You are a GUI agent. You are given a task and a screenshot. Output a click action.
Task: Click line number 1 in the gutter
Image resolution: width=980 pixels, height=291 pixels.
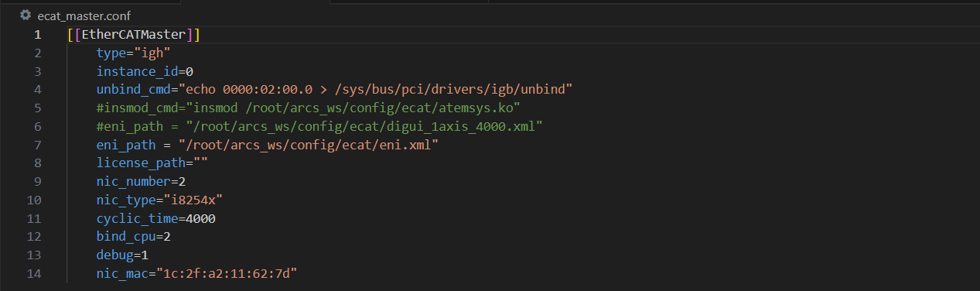(x=37, y=35)
